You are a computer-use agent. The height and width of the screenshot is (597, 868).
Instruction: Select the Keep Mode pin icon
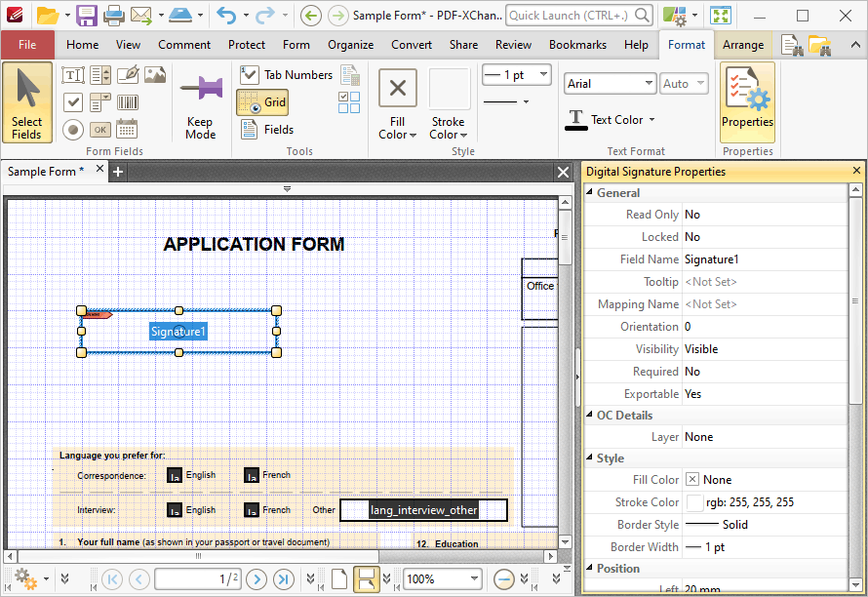coord(200,89)
